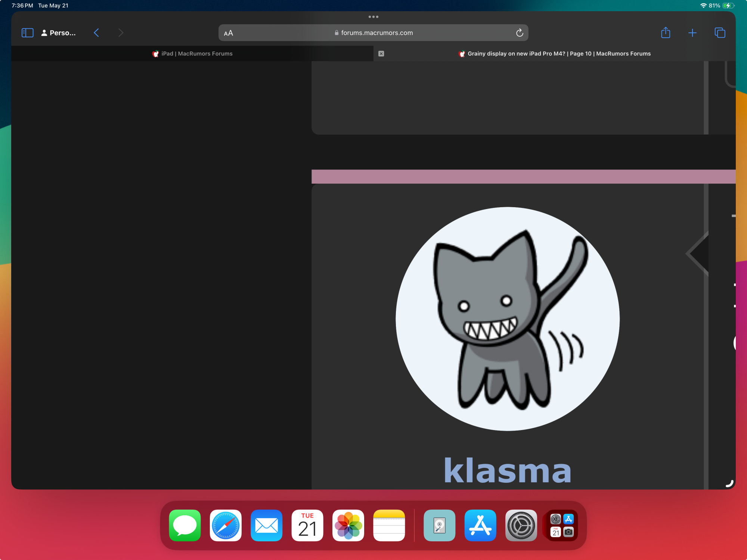Open Photos from the dock

pyautogui.click(x=348, y=525)
